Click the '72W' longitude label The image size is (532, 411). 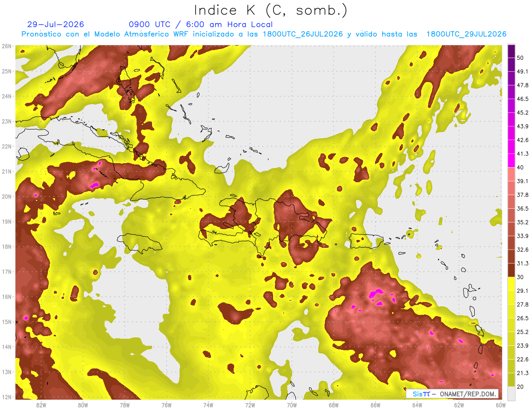pos(250,405)
